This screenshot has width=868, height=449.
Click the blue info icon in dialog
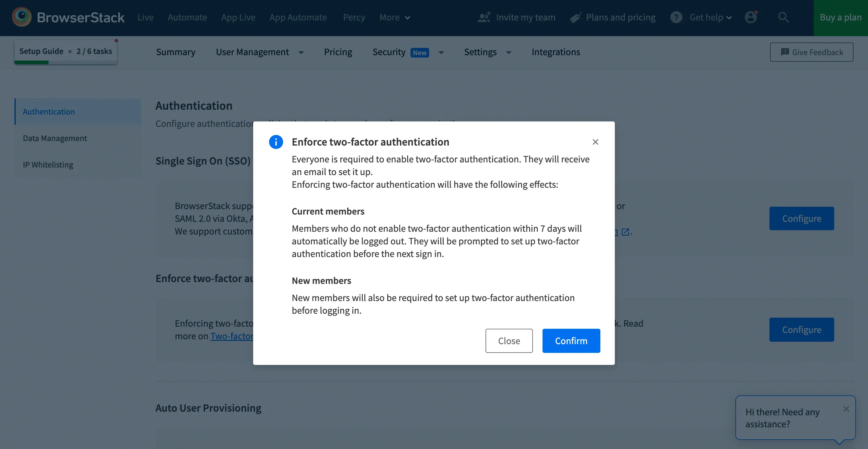pyautogui.click(x=276, y=142)
